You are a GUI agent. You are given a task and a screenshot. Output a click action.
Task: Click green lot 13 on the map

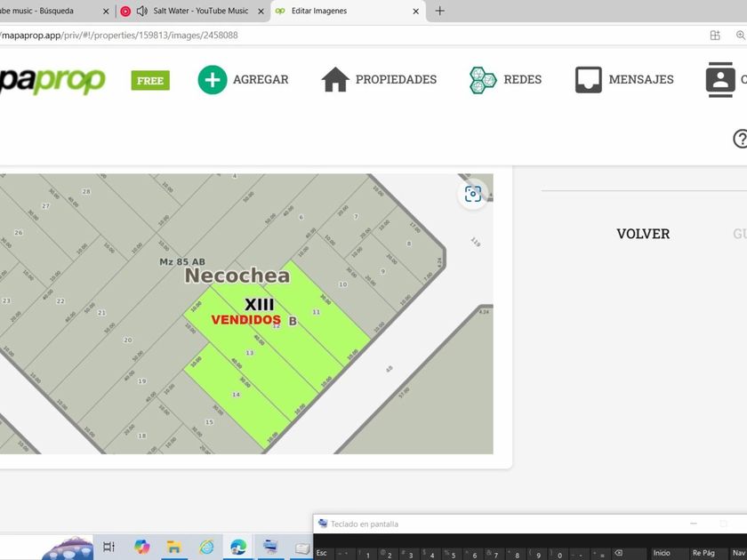(x=250, y=353)
